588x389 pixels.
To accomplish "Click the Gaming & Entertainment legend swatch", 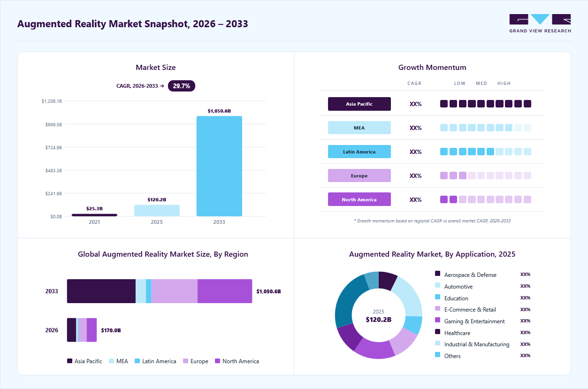I will point(438,320).
